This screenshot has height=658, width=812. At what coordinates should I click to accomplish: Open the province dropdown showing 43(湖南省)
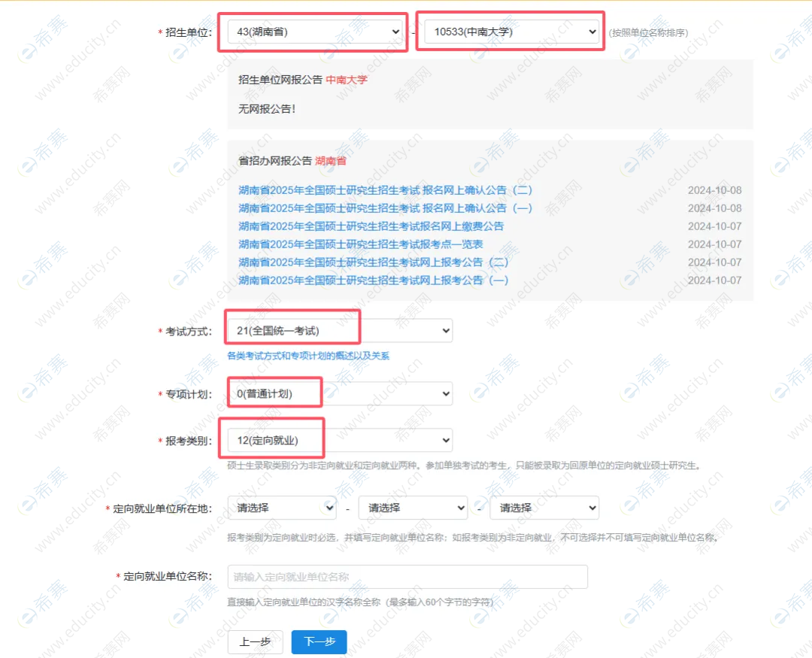point(315,32)
